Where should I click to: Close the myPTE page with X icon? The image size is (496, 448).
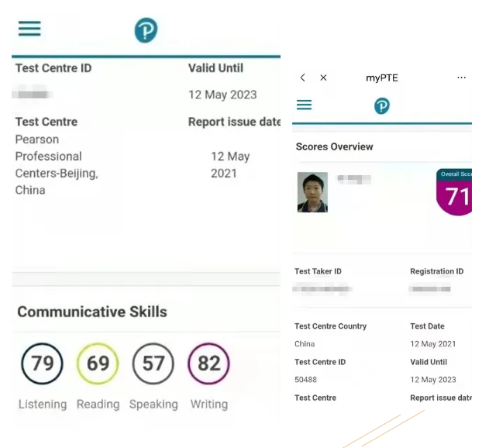click(324, 78)
